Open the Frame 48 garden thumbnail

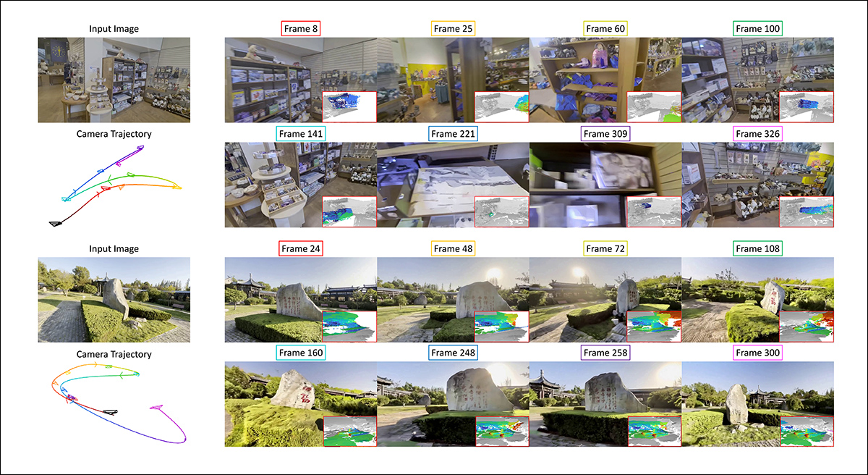[x=453, y=300]
